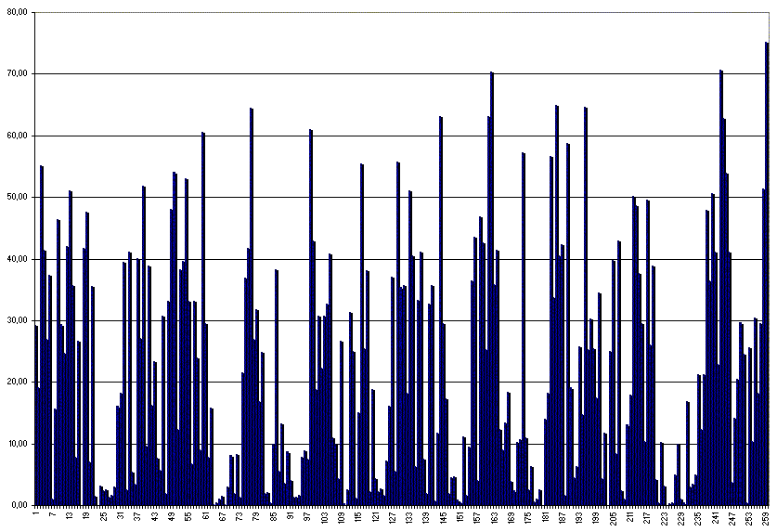Click the 0,00 label at the axis origin
777x532 pixels.
coord(18,505)
